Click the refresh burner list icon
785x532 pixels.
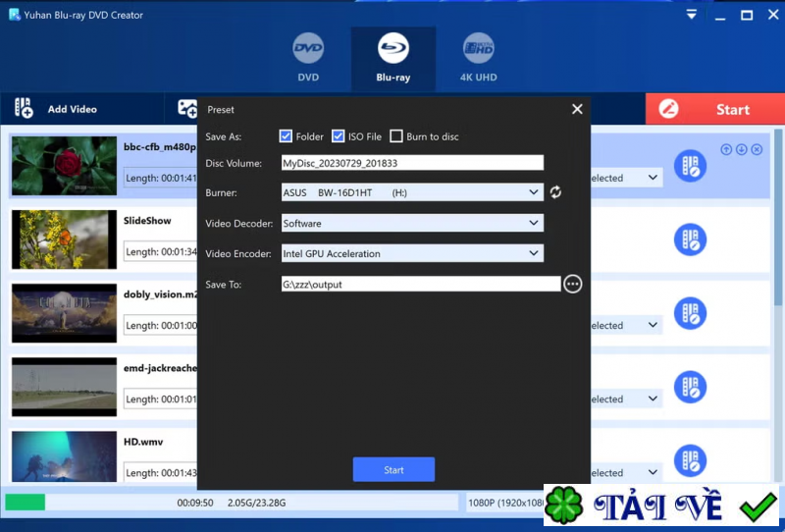[x=555, y=192]
